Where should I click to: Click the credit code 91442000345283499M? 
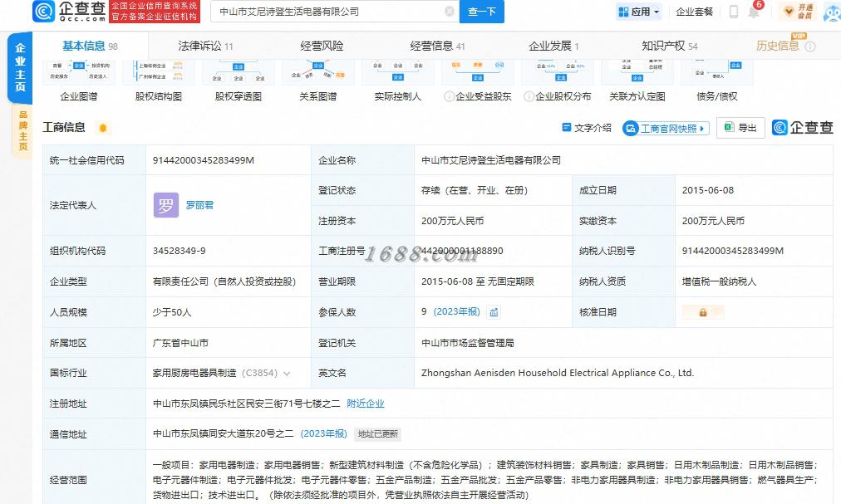tap(204, 160)
